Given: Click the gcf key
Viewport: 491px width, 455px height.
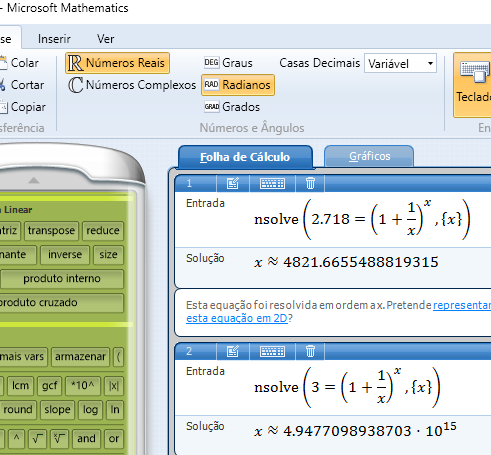Looking at the screenshot, I should tap(49, 386).
